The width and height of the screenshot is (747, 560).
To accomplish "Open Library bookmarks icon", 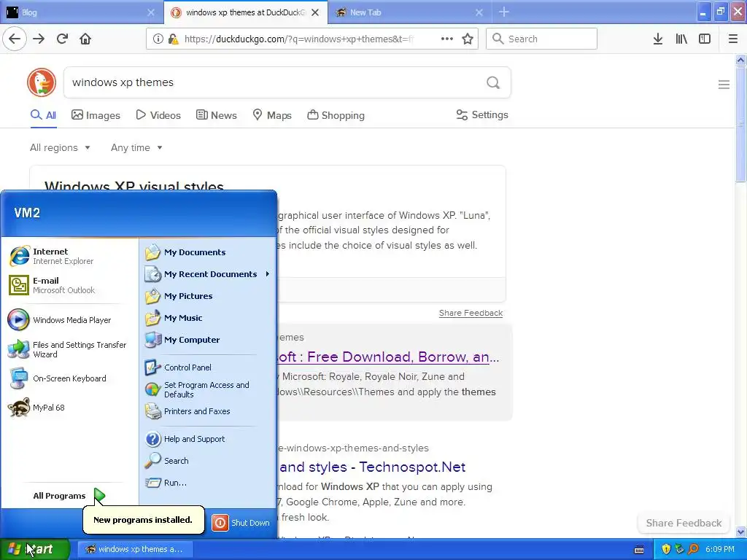I will point(681,39).
